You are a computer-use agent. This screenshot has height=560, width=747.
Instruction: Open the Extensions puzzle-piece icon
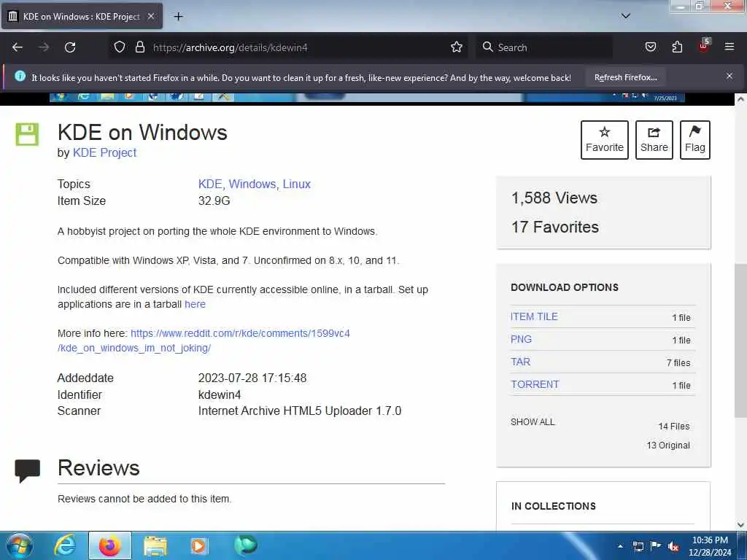pyautogui.click(x=677, y=47)
